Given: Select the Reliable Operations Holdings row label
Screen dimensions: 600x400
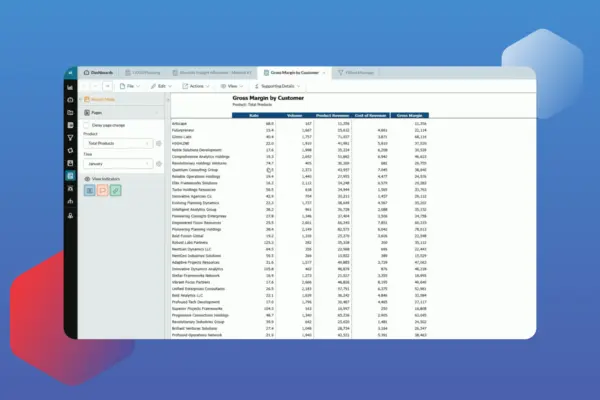Looking at the screenshot, I should 196,176.
